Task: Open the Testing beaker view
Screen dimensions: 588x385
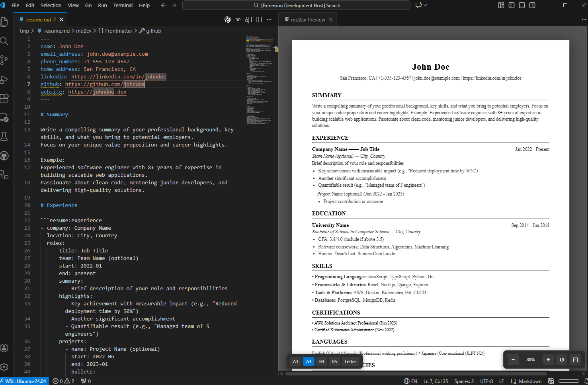Action: [x=4, y=137]
